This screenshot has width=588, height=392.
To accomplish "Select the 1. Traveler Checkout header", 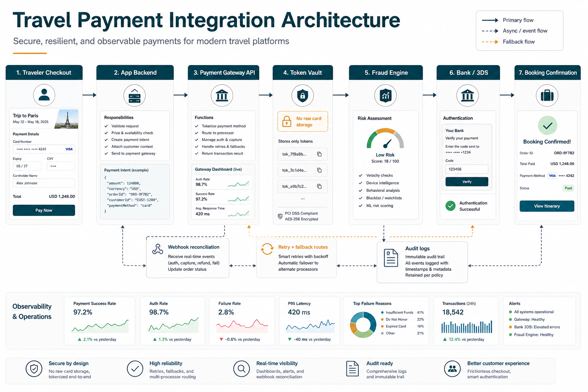I will [x=44, y=72].
